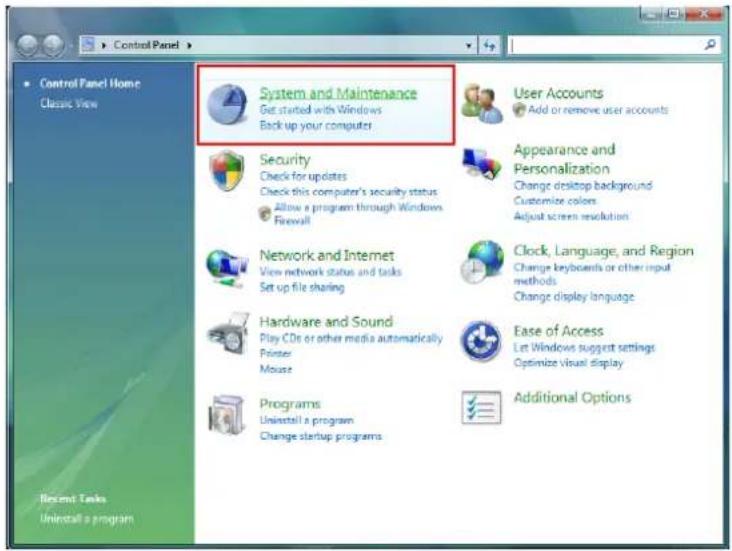
Task: Open the Hardware and Sound heading
Action: (x=326, y=322)
